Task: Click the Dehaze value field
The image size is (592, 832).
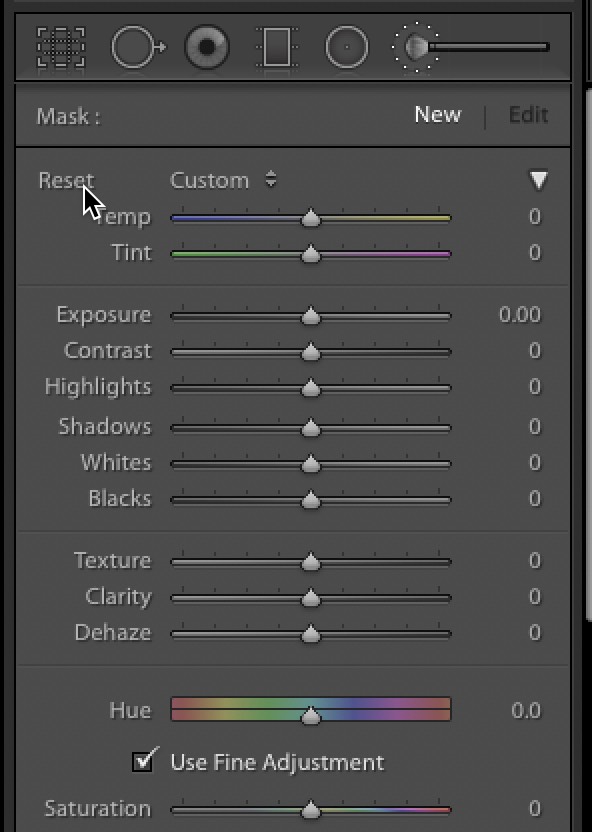Action: 535,632
